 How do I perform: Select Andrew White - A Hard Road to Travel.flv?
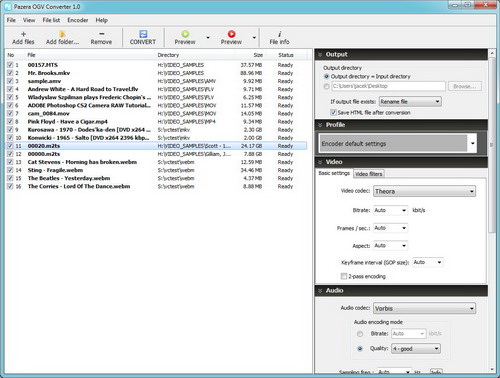tap(156, 89)
